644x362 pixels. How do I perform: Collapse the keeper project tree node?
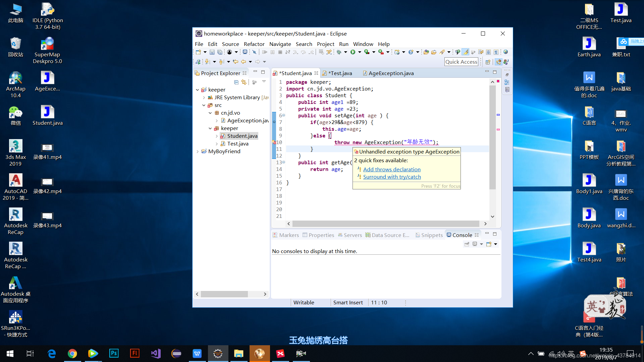click(197, 90)
